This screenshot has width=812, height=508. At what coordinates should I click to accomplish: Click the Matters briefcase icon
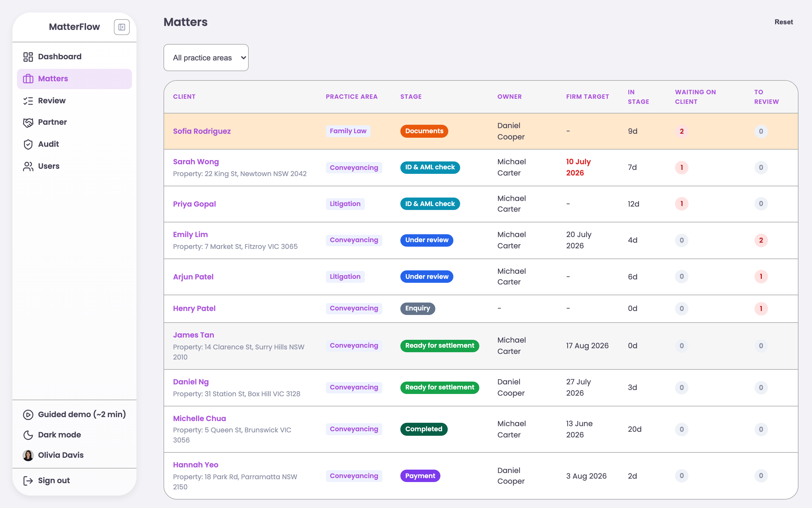(x=28, y=79)
